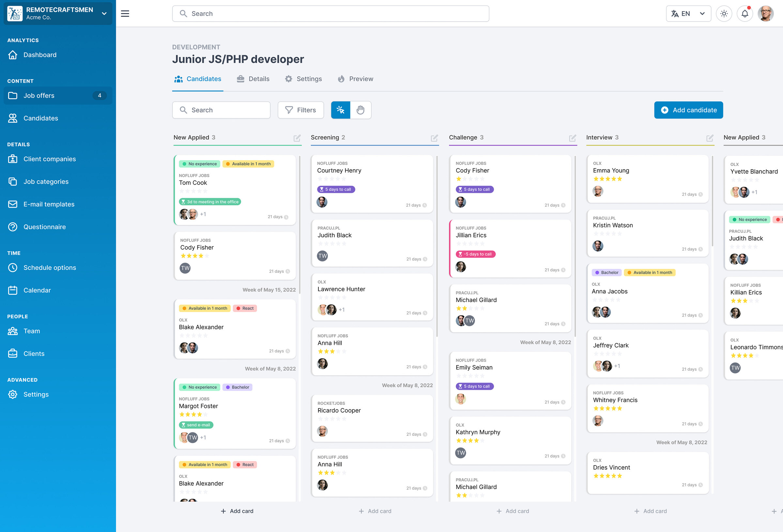Add card under first New Applied column
783x532 pixels.
click(237, 511)
